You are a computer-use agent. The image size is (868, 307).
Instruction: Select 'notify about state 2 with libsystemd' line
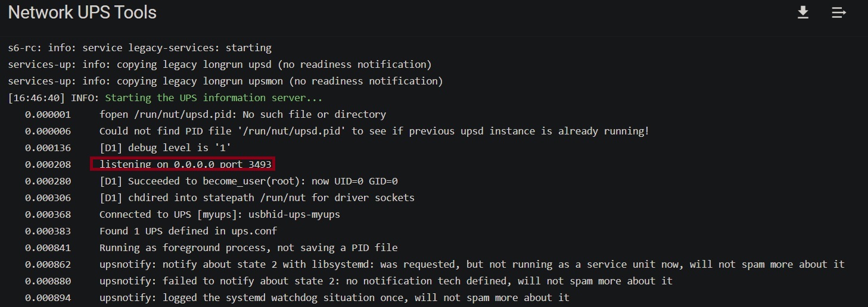point(472,264)
